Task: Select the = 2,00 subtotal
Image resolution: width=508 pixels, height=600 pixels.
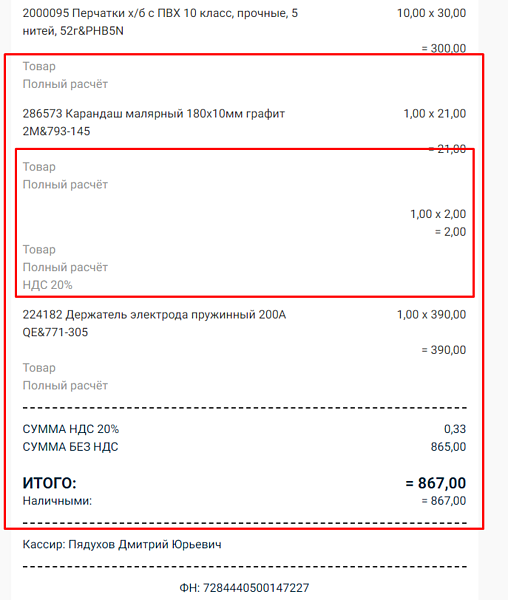Action: 450,232
